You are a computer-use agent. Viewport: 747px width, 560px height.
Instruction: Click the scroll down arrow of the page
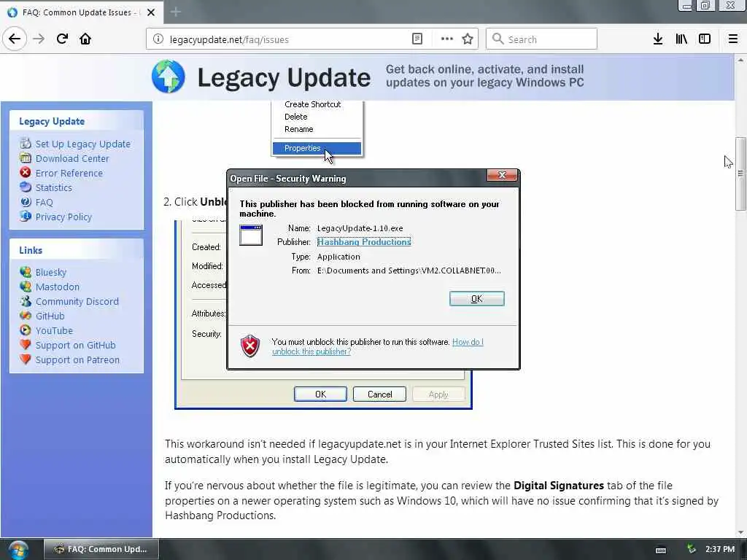pyautogui.click(x=740, y=532)
